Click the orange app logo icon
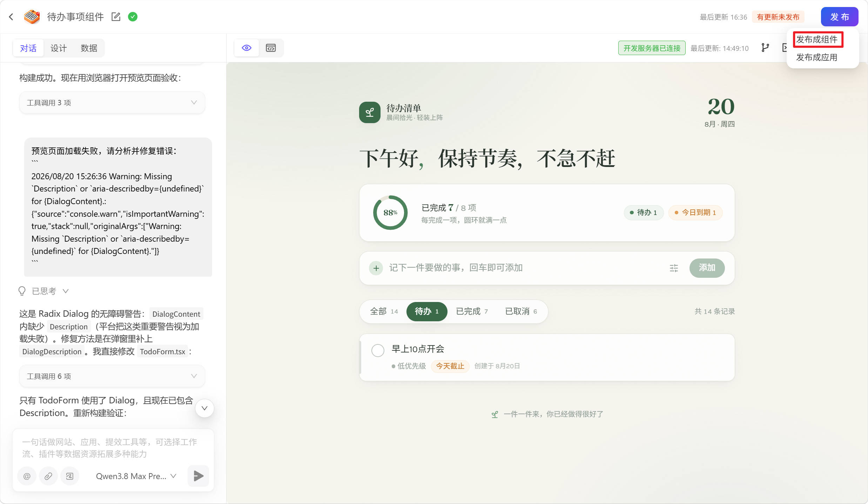This screenshot has width=868, height=504. [x=32, y=17]
